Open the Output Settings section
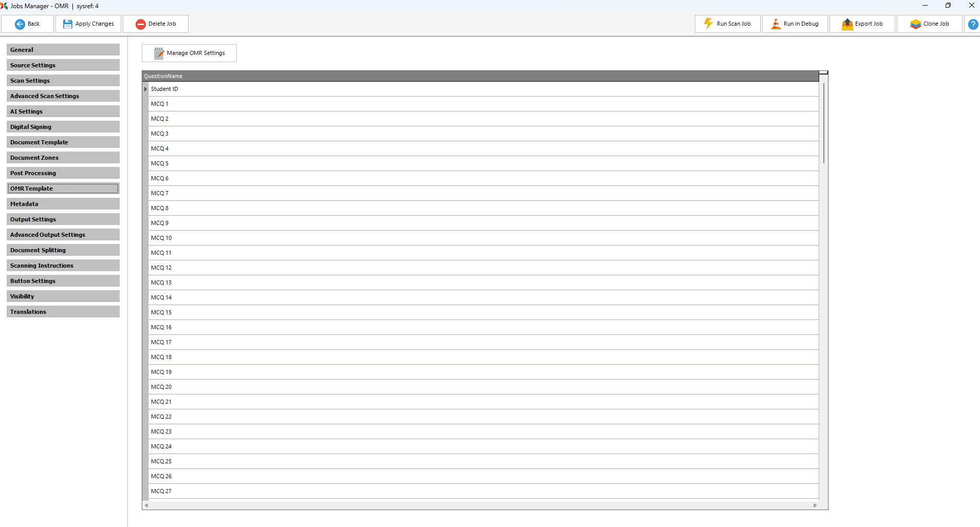The width and height of the screenshot is (980, 527). [63, 219]
